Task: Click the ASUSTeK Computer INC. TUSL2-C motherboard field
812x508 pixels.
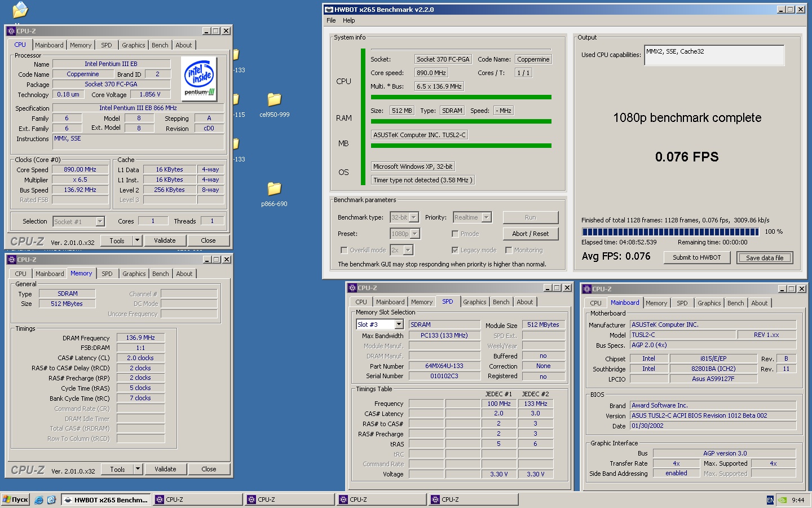Action: pyautogui.click(x=420, y=135)
